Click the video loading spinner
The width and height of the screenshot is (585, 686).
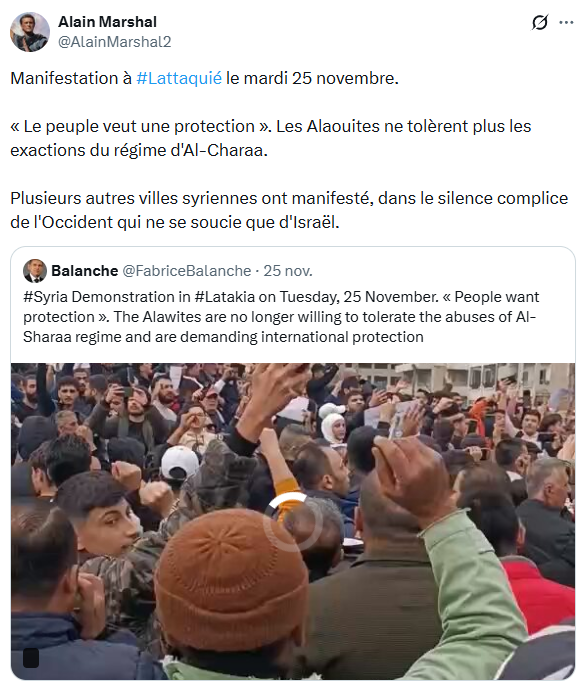[x=293, y=521]
